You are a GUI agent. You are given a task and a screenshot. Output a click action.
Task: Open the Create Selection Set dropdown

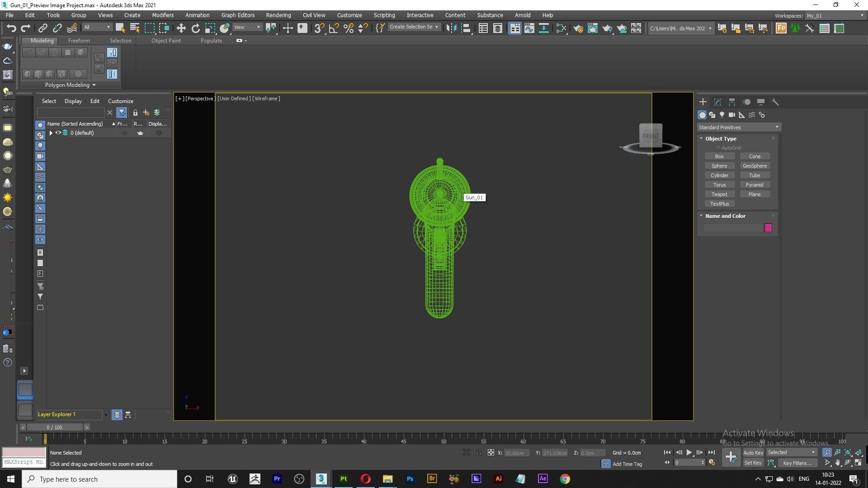coord(414,27)
